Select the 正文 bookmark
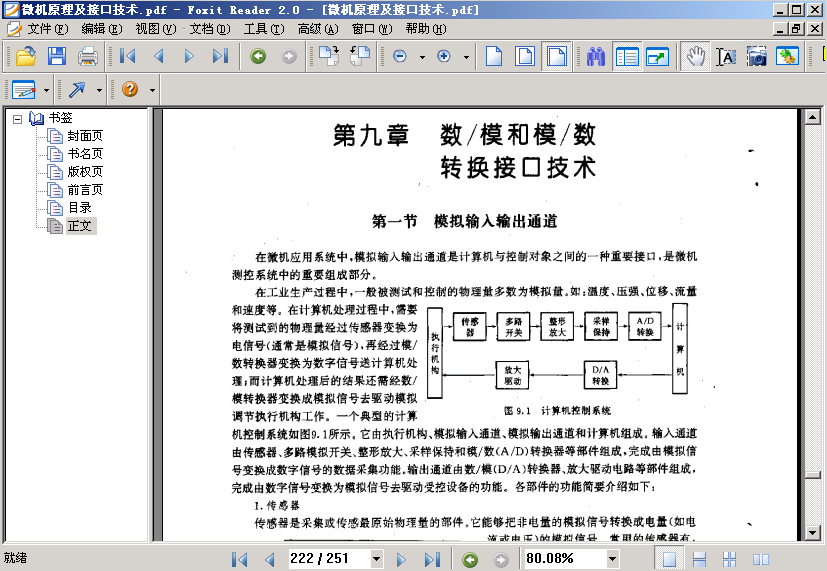This screenshot has height=571, width=827. tap(80, 226)
